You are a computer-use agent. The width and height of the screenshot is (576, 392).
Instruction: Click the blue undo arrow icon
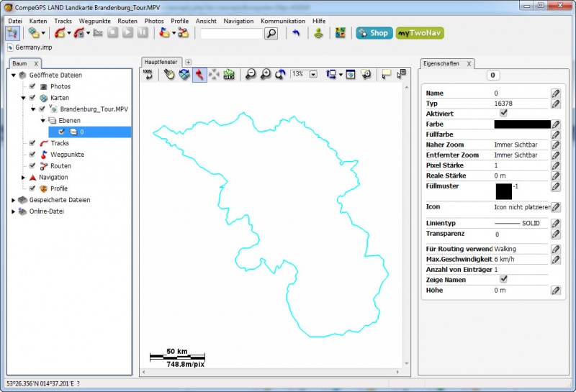click(x=296, y=33)
